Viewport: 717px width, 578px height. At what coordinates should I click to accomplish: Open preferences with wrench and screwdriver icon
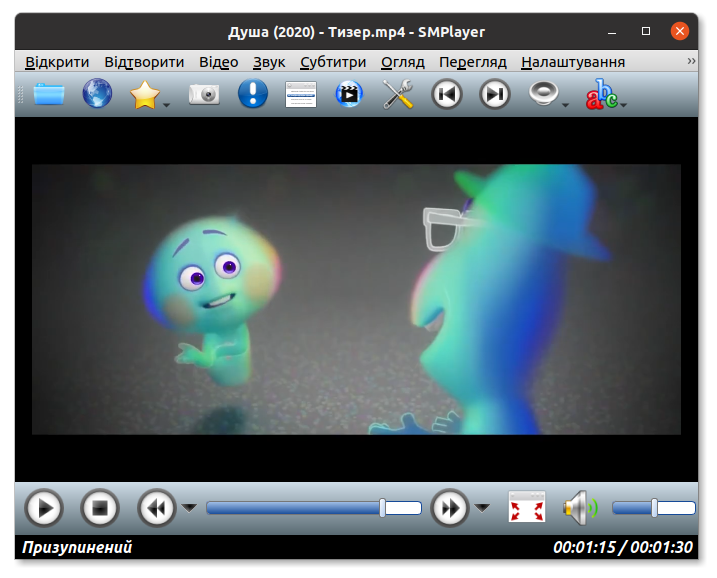tap(398, 94)
